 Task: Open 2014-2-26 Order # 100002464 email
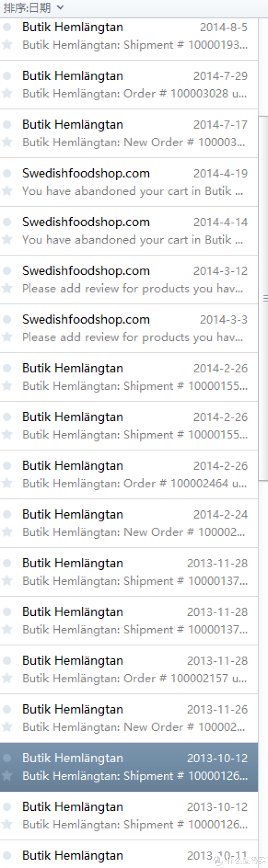pos(129,475)
